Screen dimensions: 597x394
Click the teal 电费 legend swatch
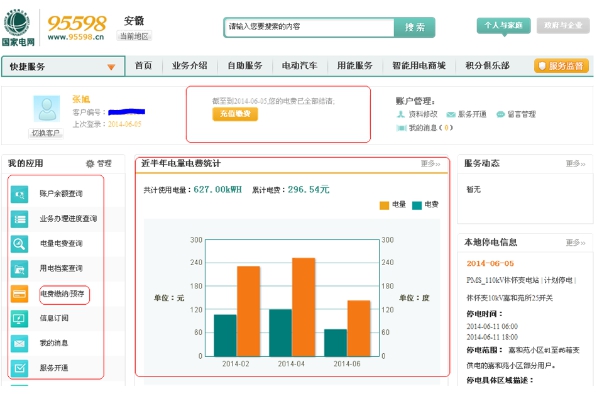tap(417, 206)
